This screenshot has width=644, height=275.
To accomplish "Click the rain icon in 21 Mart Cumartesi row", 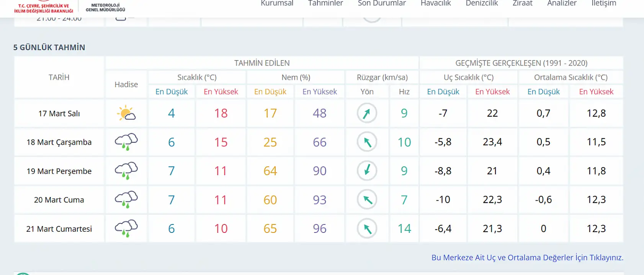I will click(126, 229).
